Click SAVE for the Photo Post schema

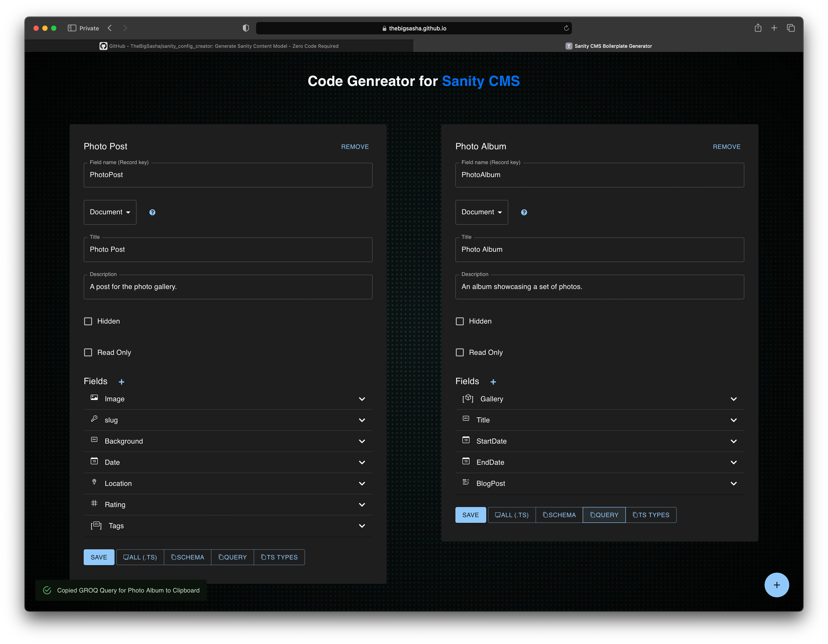[99, 557]
